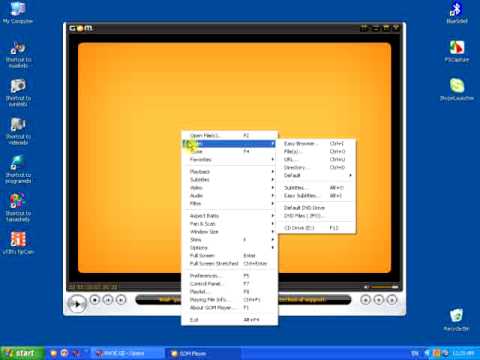The image size is (480, 360).
Task: Select Full Screen Stretched option
Action: pos(229,264)
